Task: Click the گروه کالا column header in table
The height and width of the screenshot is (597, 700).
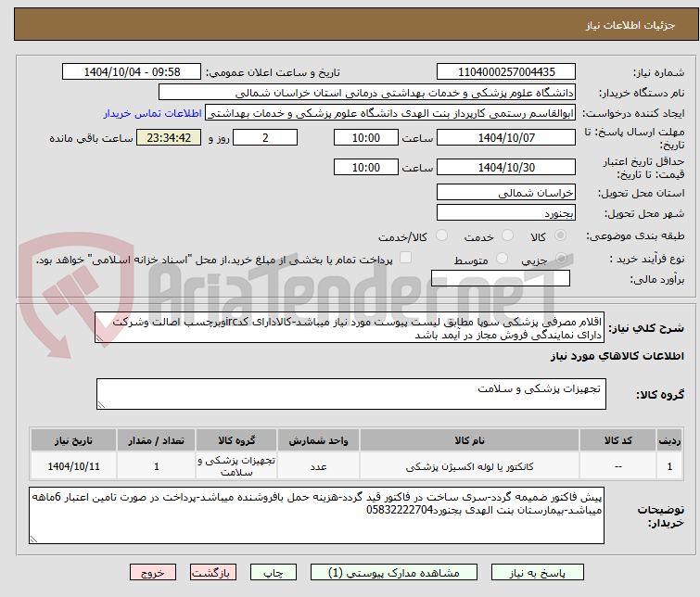Action: [236, 440]
